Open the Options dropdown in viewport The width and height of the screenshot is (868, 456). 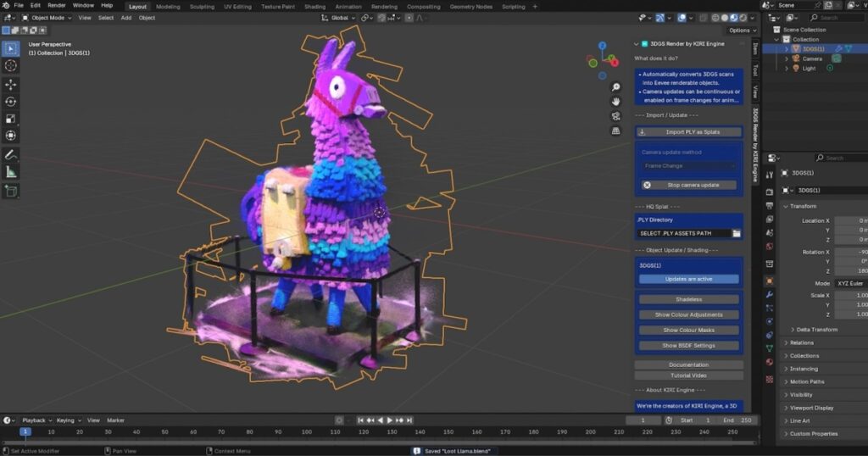coord(742,31)
